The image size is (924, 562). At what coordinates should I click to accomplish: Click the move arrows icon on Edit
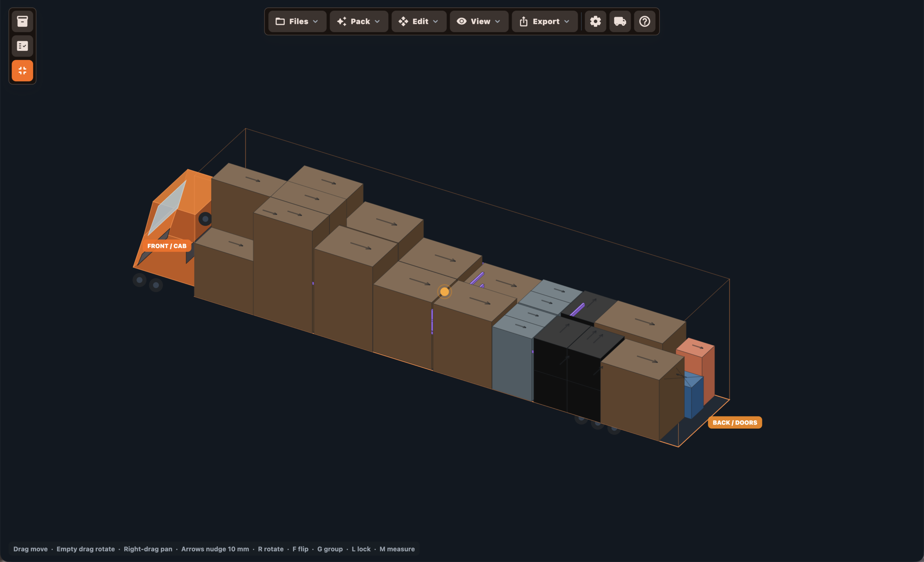click(403, 21)
